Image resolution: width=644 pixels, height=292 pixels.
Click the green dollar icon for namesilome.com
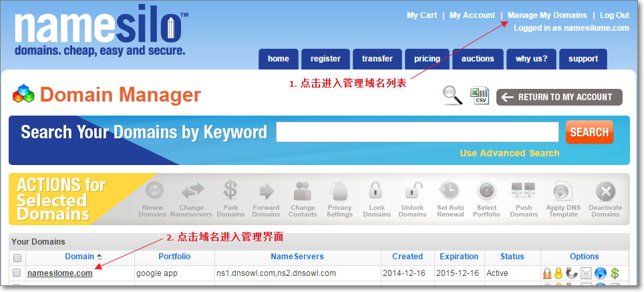click(x=615, y=273)
